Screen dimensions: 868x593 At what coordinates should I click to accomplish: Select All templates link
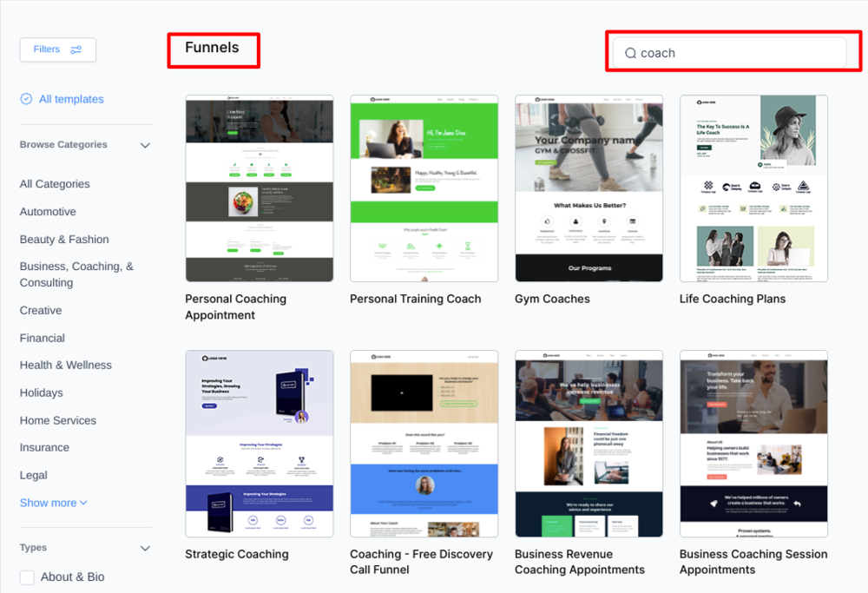click(71, 99)
